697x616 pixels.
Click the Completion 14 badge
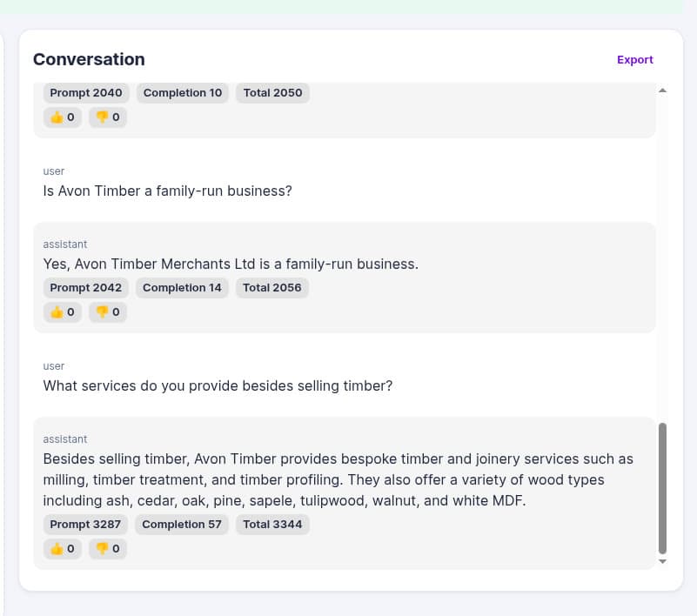[x=182, y=288]
